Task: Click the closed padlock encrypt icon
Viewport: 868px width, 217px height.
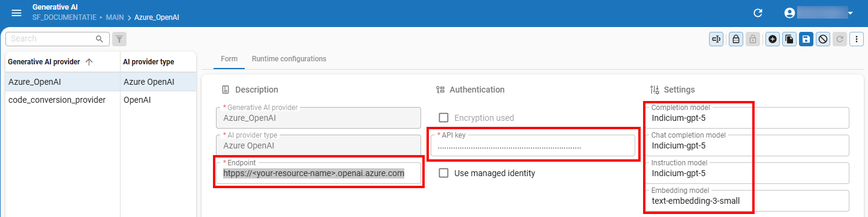Action: coord(735,39)
